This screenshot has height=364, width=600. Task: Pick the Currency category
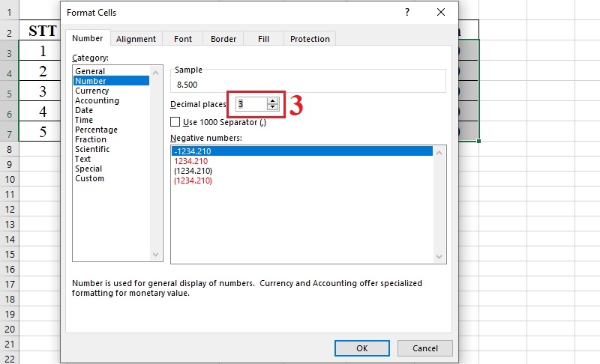coord(111,91)
